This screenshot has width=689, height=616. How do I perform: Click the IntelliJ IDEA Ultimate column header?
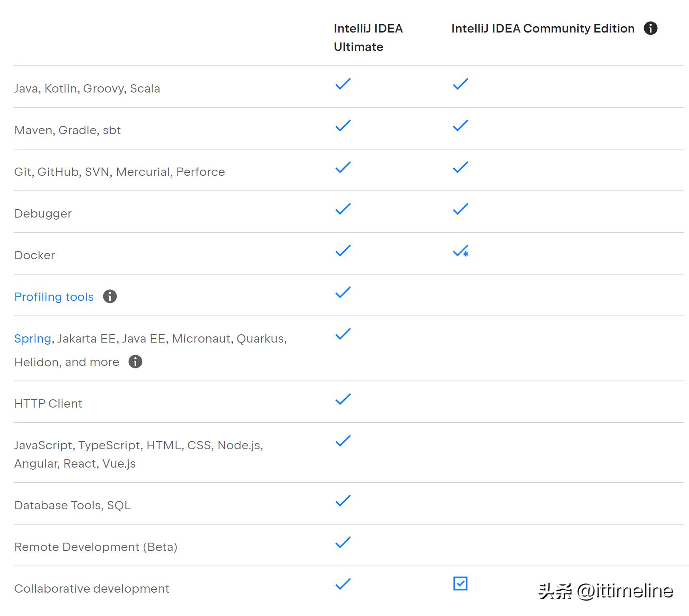(x=368, y=38)
